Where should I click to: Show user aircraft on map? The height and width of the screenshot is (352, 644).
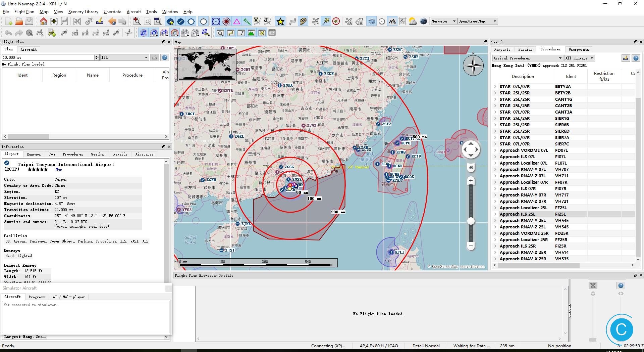[315, 21]
